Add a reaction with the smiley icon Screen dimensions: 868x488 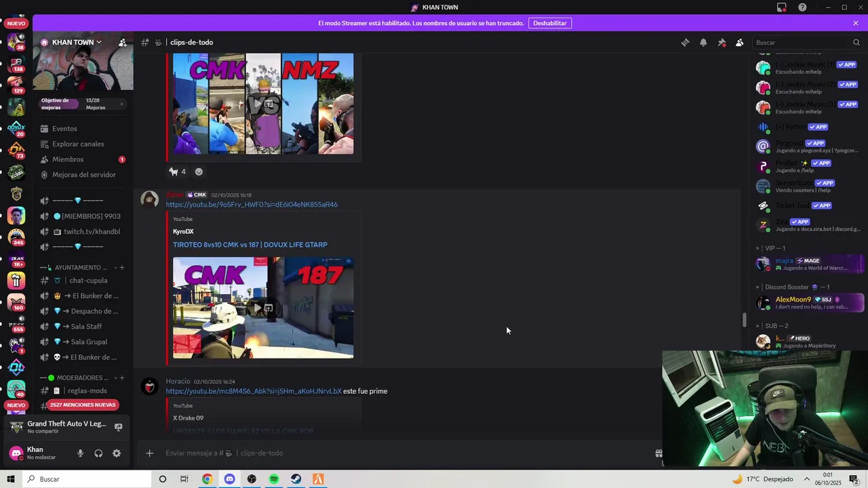tap(199, 171)
